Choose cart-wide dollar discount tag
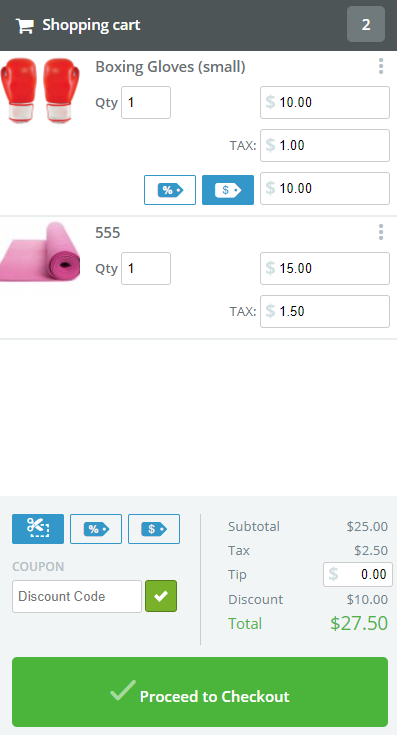This screenshot has height=735, width=397. 154,529
